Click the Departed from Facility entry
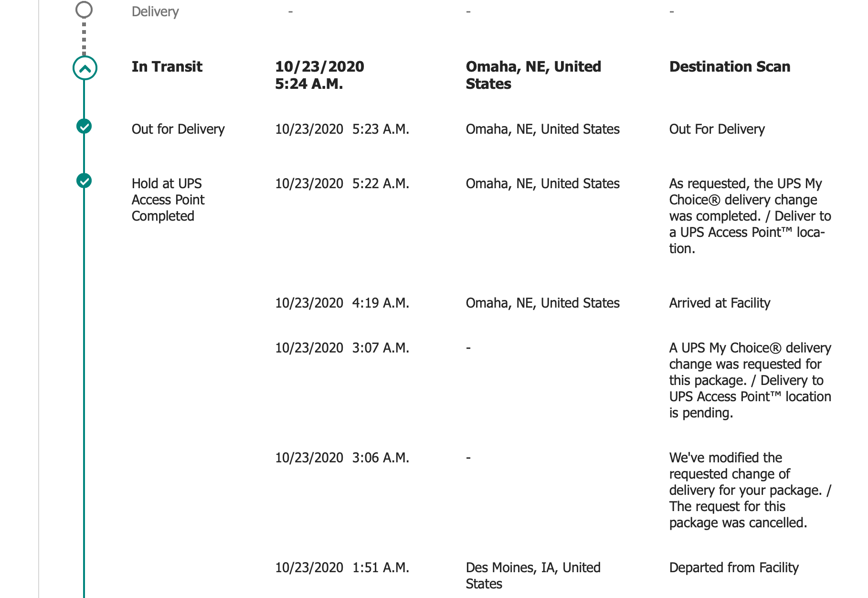The image size is (868, 598). pos(734,567)
